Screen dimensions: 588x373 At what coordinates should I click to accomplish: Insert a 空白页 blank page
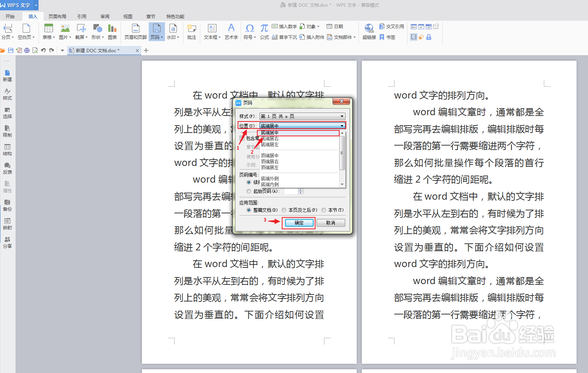[26, 31]
